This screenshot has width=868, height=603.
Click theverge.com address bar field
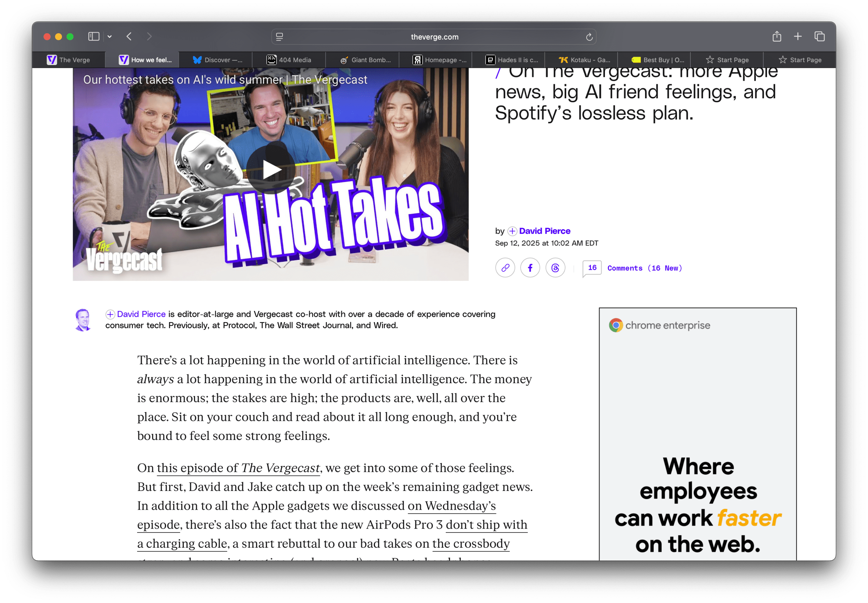click(x=434, y=37)
